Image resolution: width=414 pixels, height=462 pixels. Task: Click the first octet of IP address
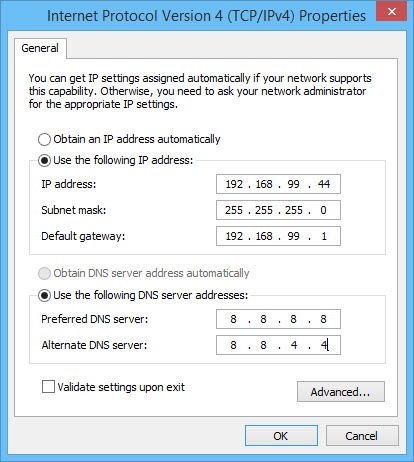coord(234,184)
